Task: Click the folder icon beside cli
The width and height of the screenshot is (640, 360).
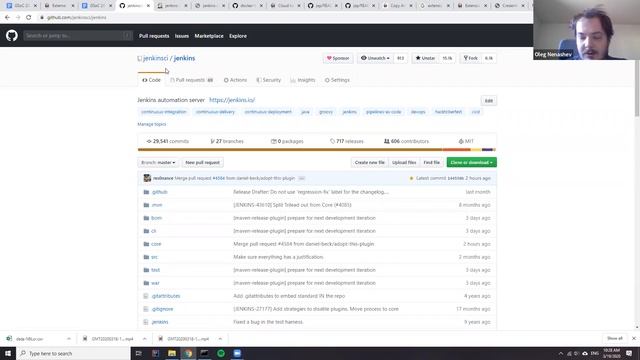Action: click(x=146, y=231)
